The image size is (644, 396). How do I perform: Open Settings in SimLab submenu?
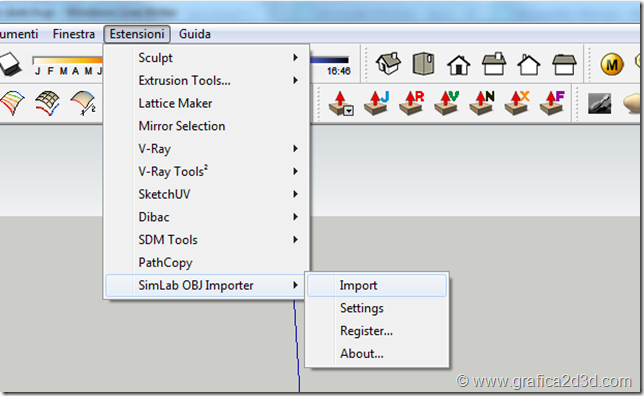pos(362,308)
